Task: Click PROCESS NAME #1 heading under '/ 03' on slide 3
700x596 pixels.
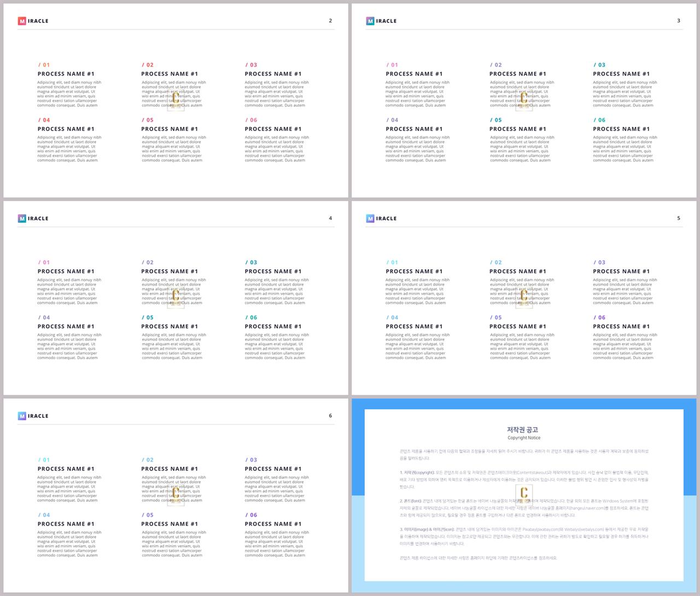Action: tap(621, 74)
